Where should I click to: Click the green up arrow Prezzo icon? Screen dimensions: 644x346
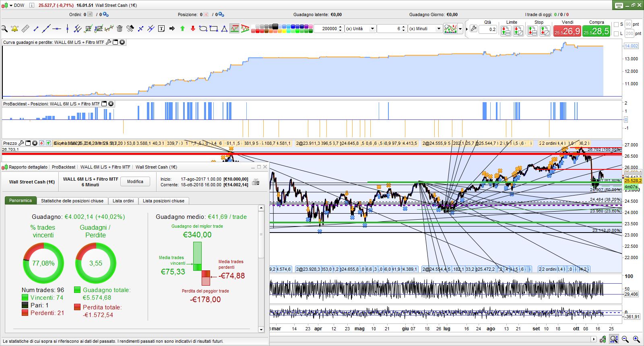(48, 143)
